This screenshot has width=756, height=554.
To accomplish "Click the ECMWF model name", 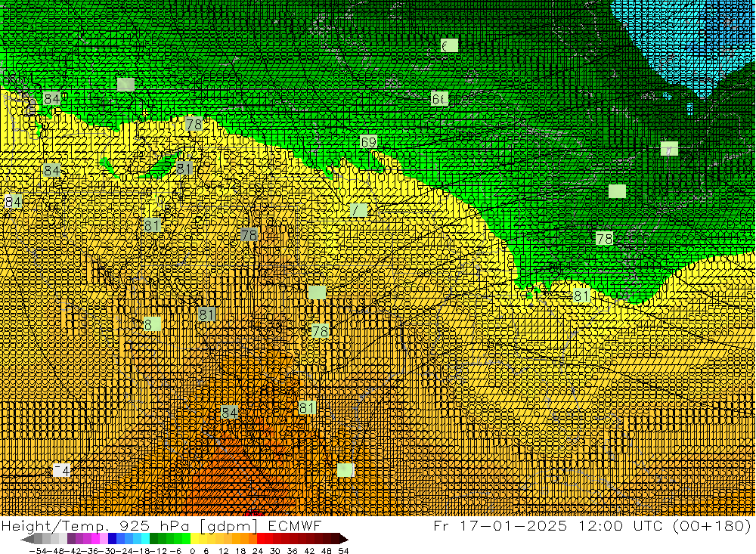I will pyautogui.click(x=294, y=525).
